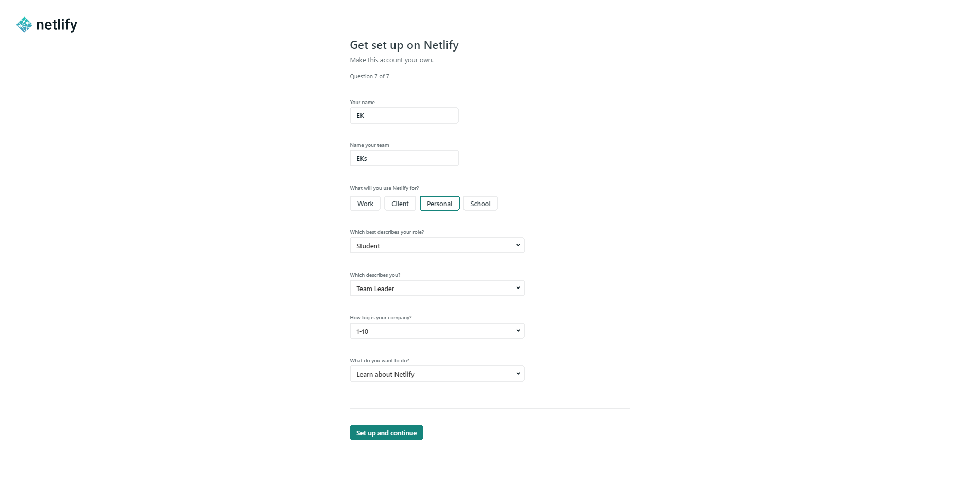Click the 'Your name' field label
The width and height of the screenshot is (980, 491).
[362, 103]
